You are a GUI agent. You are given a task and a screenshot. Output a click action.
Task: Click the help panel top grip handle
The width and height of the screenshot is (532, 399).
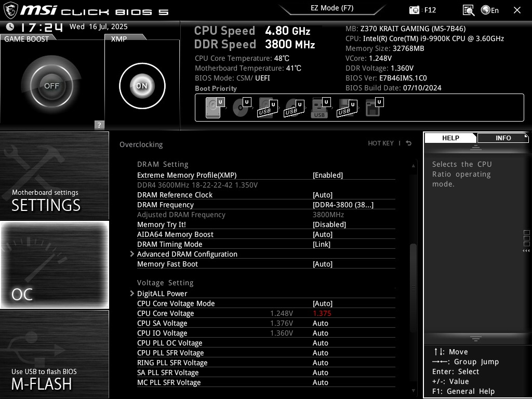[x=476, y=147]
